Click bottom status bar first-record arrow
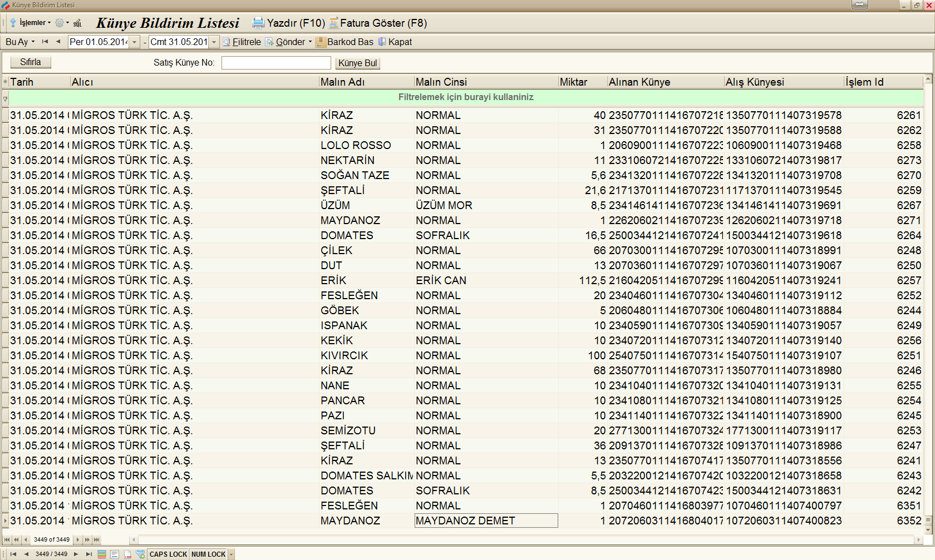The image size is (935, 560). pyautogui.click(x=13, y=554)
